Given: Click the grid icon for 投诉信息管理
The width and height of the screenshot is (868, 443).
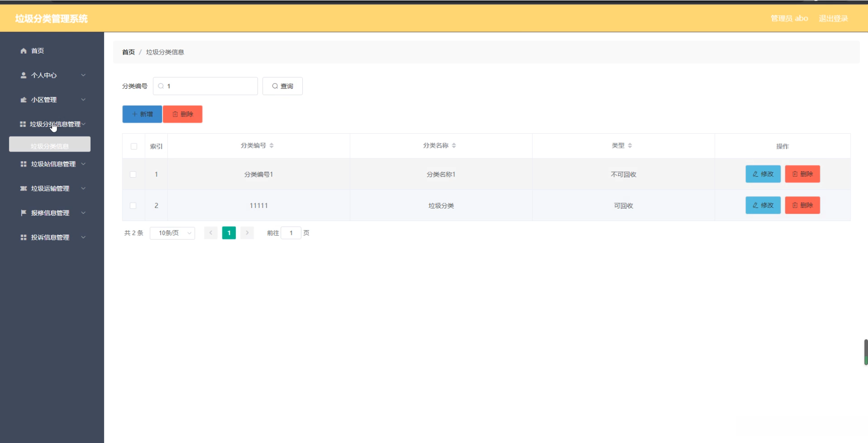Looking at the screenshot, I should 23,237.
